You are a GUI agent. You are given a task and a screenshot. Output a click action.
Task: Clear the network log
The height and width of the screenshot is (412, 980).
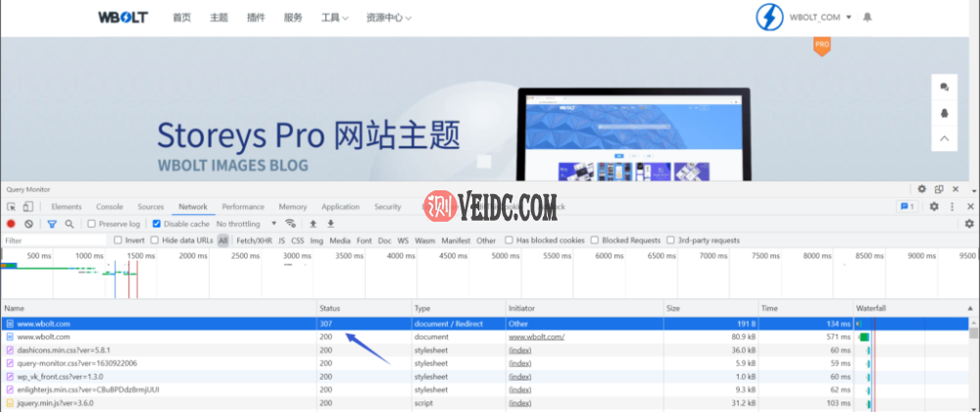(29, 224)
